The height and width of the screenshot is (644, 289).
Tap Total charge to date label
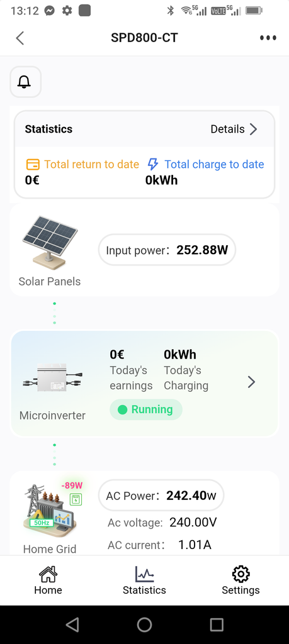[214, 164]
